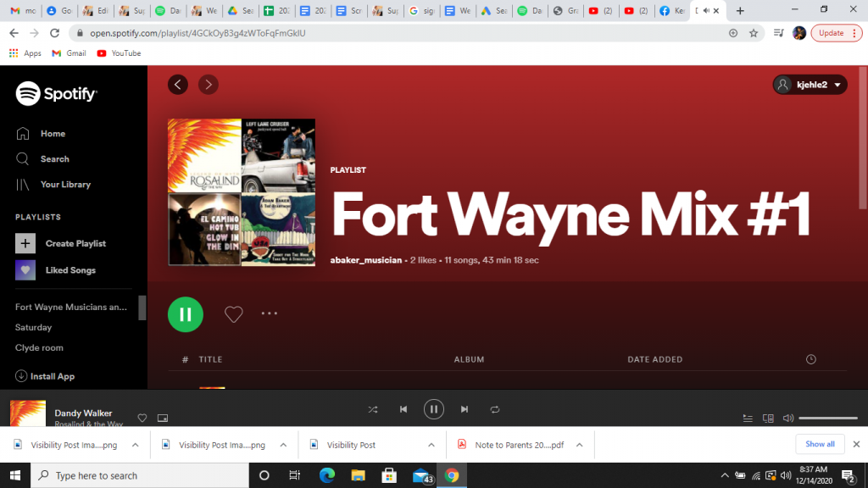Toggle shuffle in the player bar

[373, 409]
